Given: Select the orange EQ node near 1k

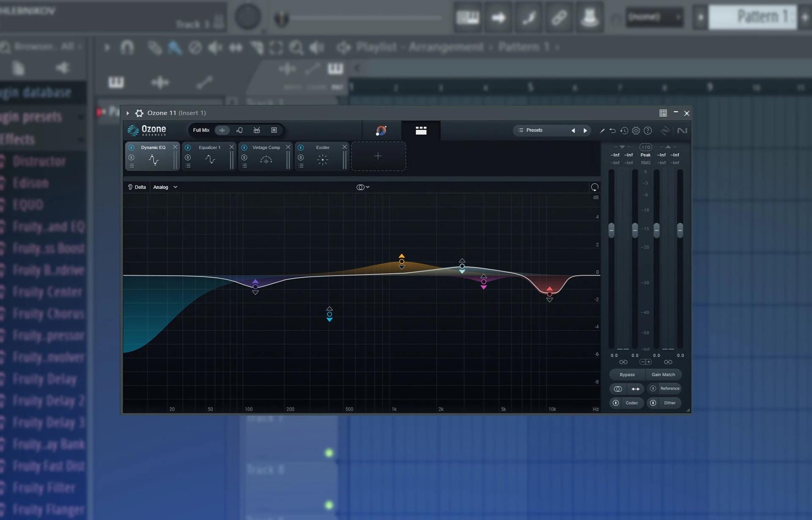Looking at the screenshot, I should pos(402,261).
